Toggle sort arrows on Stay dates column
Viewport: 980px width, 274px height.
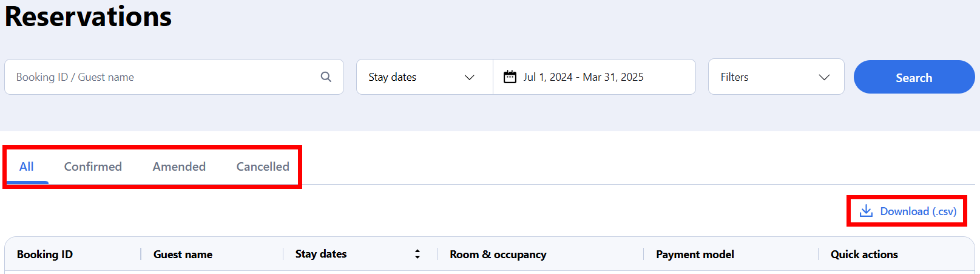click(417, 254)
